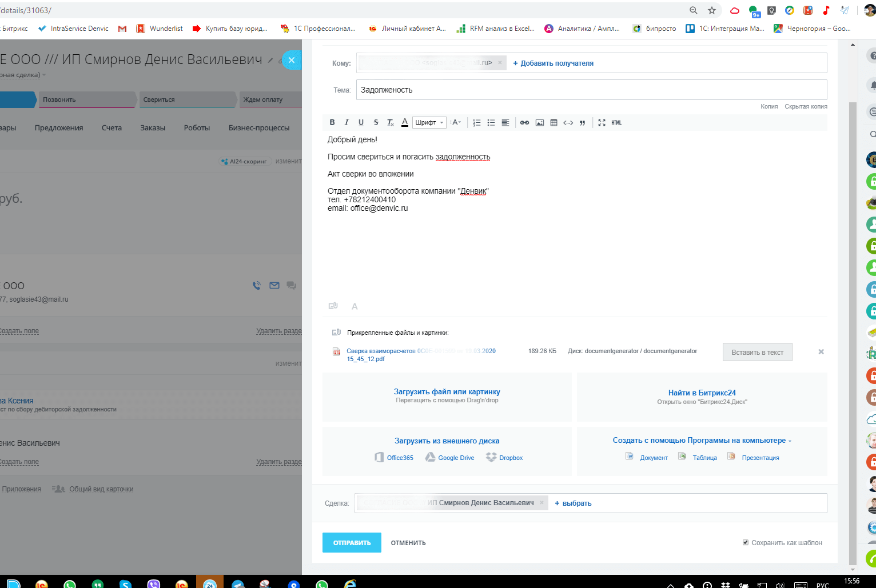The width and height of the screenshot is (876, 588).
Task: Apply strikethrough text formatting
Action: click(x=376, y=122)
